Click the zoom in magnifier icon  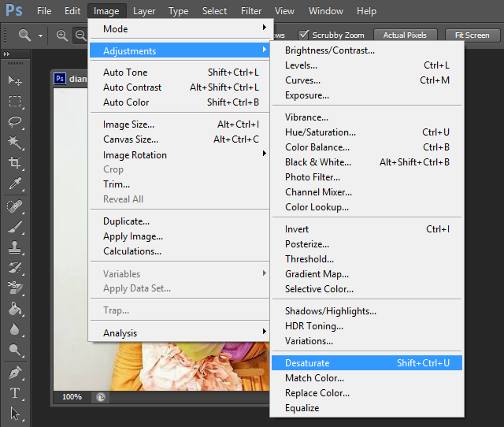62,35
